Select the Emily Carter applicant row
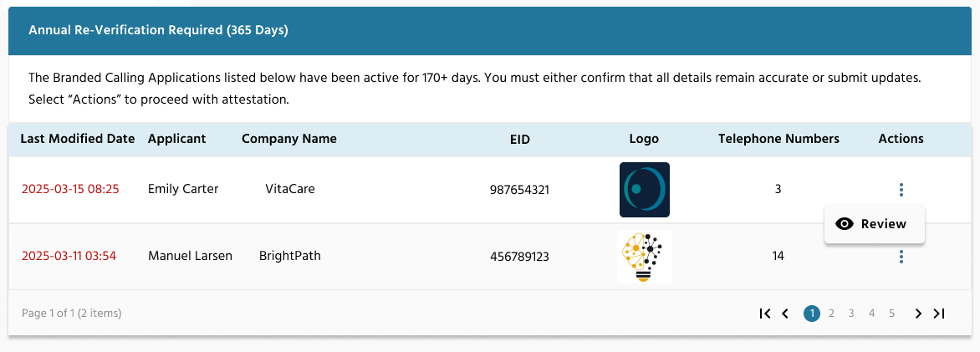Screen dimensions: 980x352 pos(490,190)
